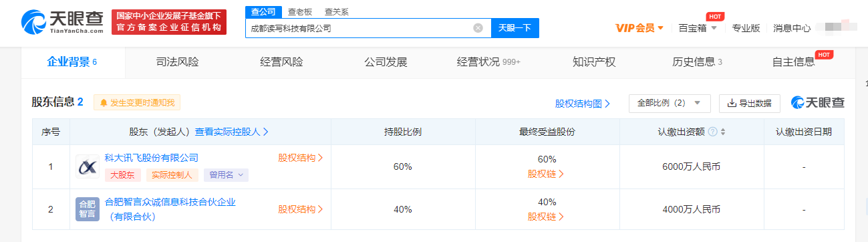Clear the search box with X icon
The image size is (868, 242).
click(478, 28)
